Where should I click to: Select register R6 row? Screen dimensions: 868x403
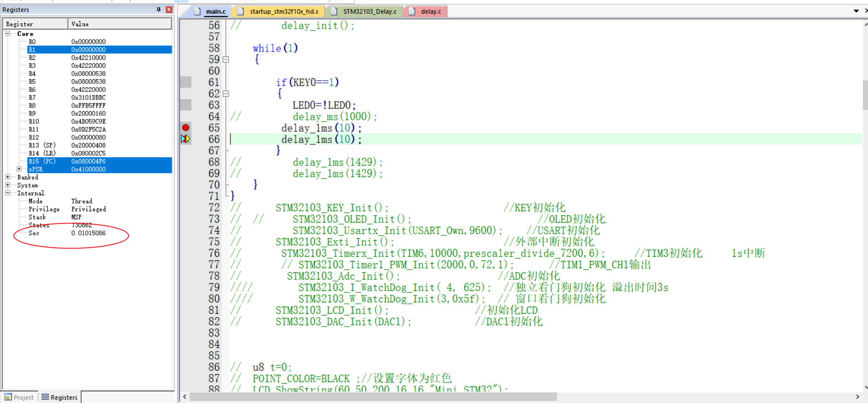point(99,89)
